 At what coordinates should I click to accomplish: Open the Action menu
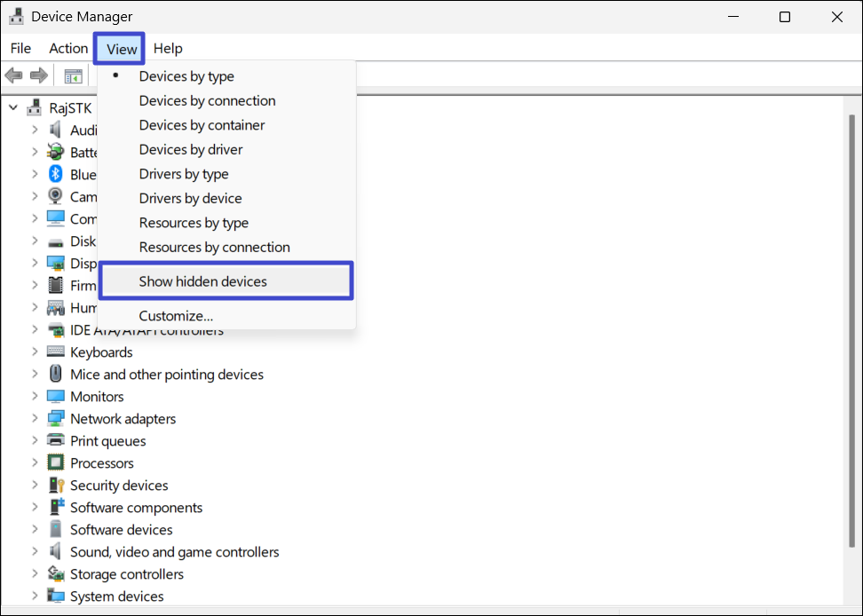pyautogui.click(x=68, y=49)
